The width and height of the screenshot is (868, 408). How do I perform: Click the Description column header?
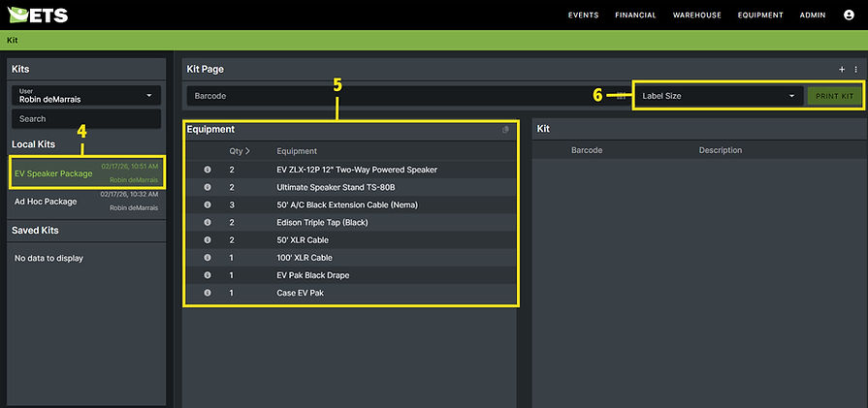[721, 150]
